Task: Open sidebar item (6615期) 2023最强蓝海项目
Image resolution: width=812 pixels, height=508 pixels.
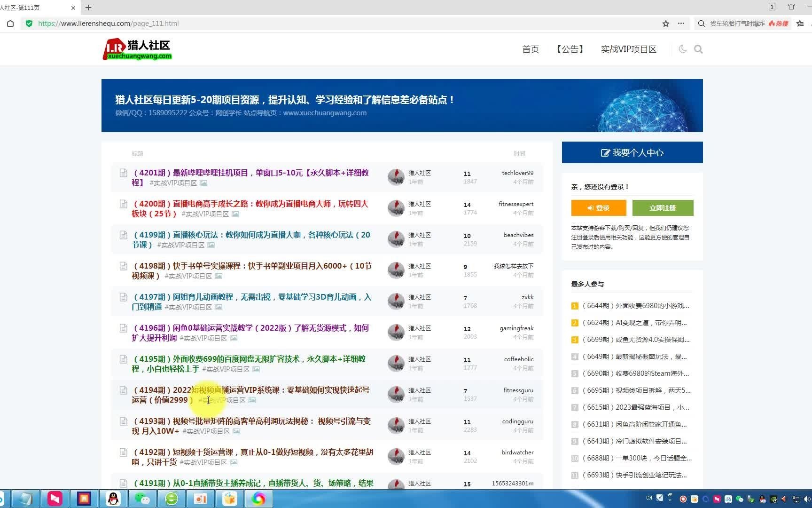Action: 636,407
